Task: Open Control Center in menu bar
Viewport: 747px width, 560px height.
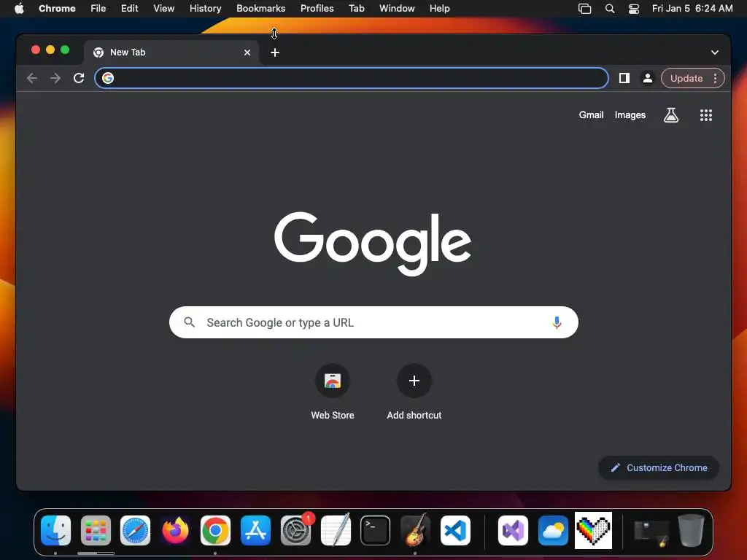Action: tap(634, 9)
